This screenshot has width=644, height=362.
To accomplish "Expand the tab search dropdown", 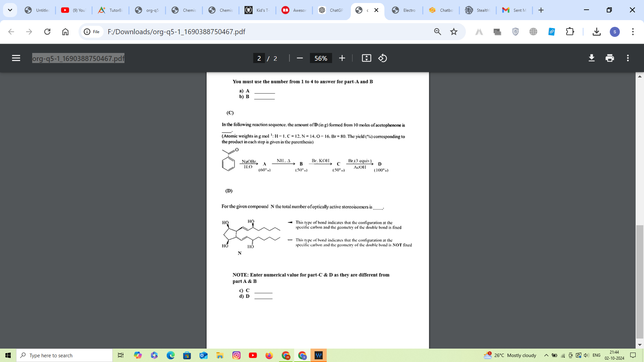I will [x=10, y=10].
